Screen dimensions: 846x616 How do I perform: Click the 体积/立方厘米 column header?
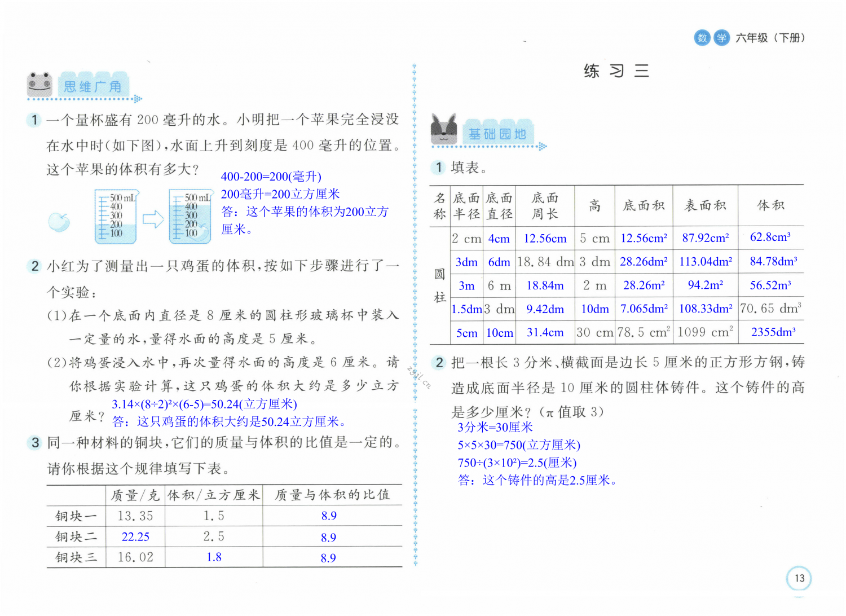click(x=214, y=495)
